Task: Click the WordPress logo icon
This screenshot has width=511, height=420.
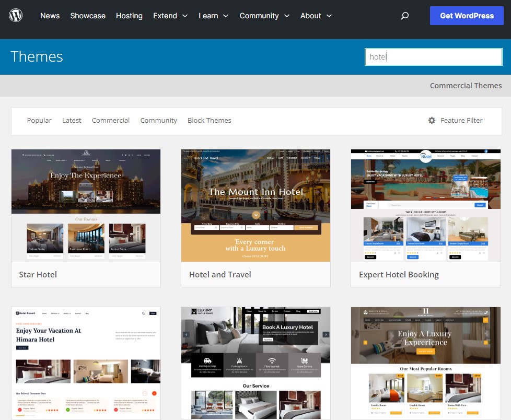Action: tap(16, 15)
